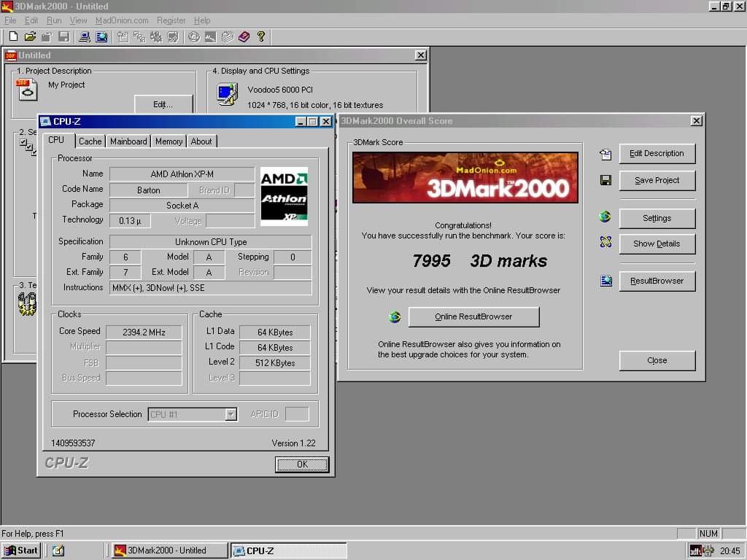
Task: Toggle the top checkbox in section 2
Action: (23, 142)
